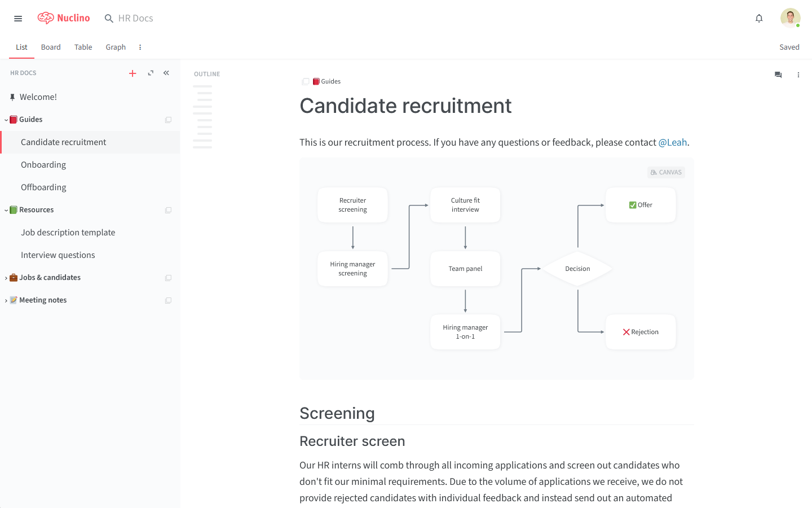
Task: Collapse the sidebar with double chevron
Action: (166, 73)
